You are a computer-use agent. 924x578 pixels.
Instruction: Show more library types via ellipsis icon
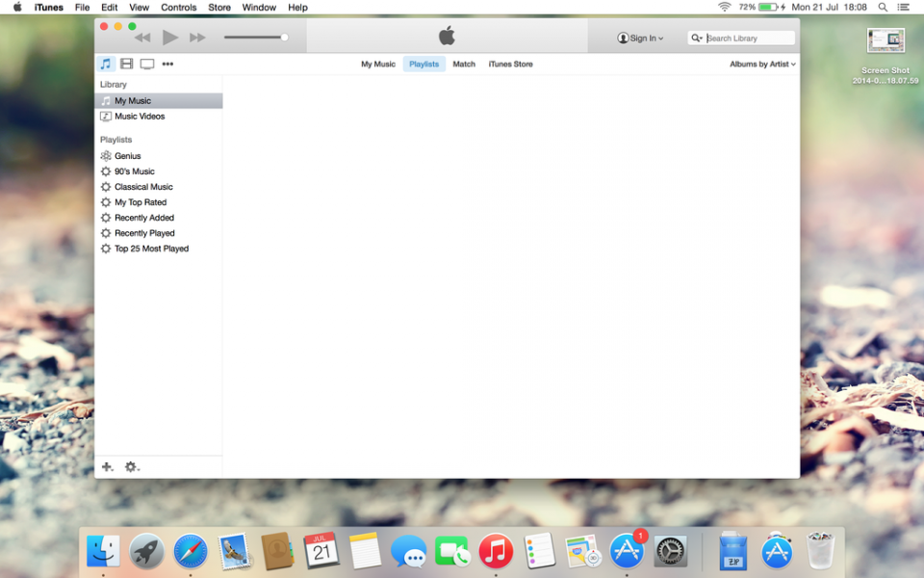click(x=167, y=65)
